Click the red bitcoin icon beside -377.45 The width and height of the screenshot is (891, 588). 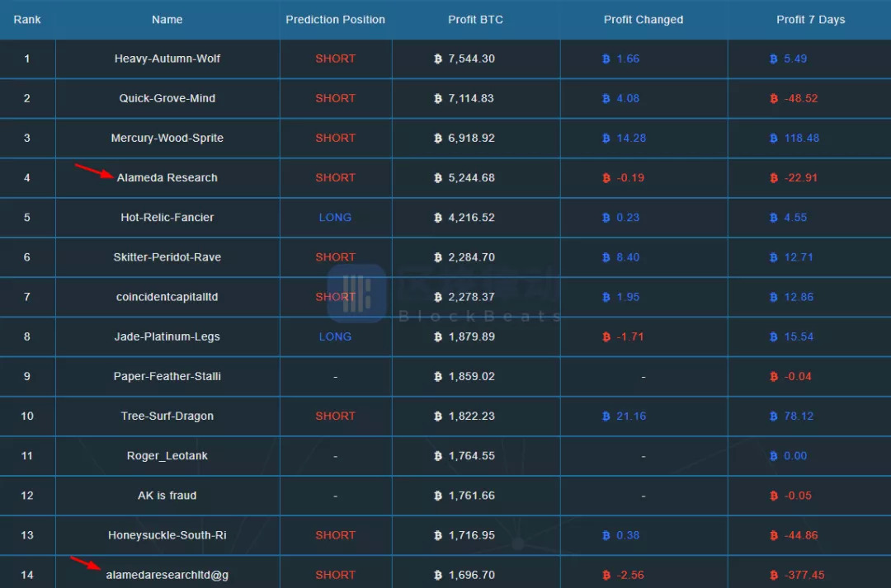click(773, 575)
